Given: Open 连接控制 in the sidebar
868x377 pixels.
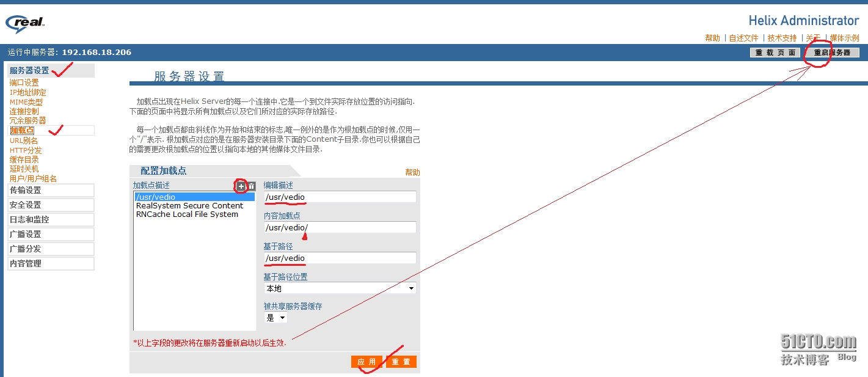Looking at the screenshot, I should (x=24, y=111).
